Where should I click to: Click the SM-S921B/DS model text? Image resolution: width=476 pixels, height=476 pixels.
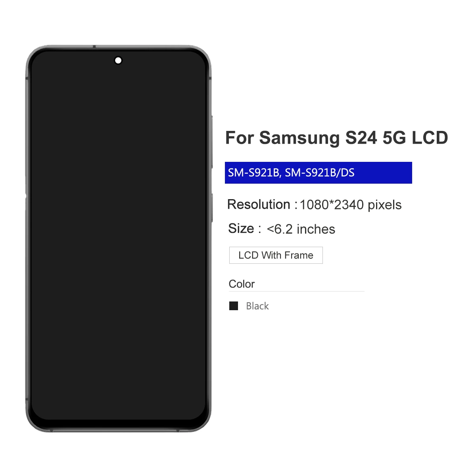[x=320, y=173]
